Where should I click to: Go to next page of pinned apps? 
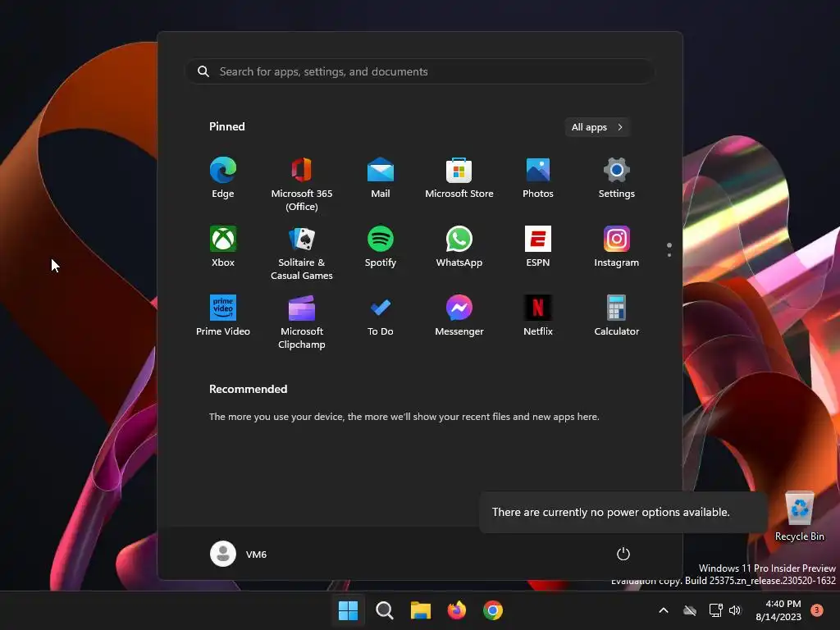tap(669, 255)
